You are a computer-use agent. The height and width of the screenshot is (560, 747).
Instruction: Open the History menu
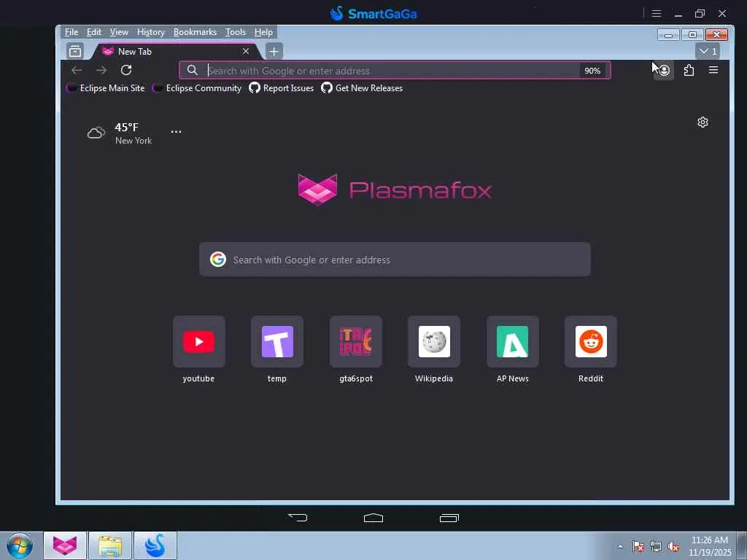(150, 32)
